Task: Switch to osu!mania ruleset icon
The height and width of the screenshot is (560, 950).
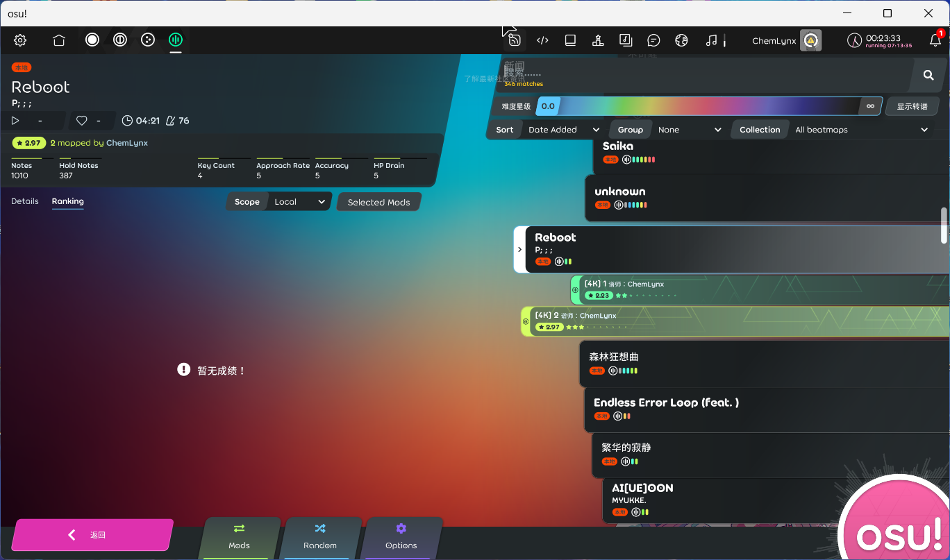Action: pyautogui.click(x=175, y=40)
